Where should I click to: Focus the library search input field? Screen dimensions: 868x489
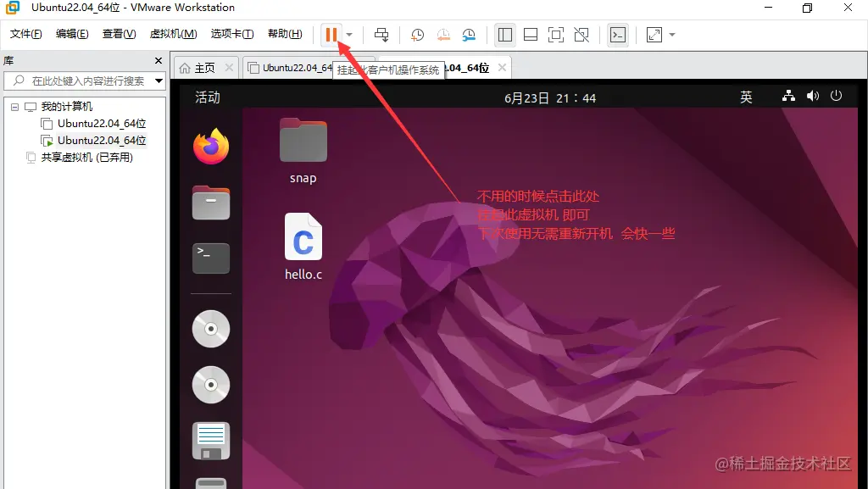pos(84,81)
